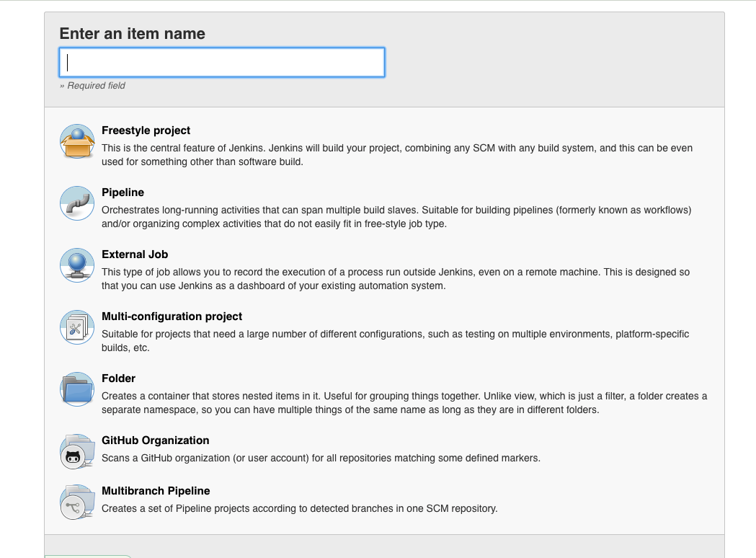The height and width of the screenshot is (558, 756).
Task: Select the GitHub Organization heading
Action: (x=155, y=440)
